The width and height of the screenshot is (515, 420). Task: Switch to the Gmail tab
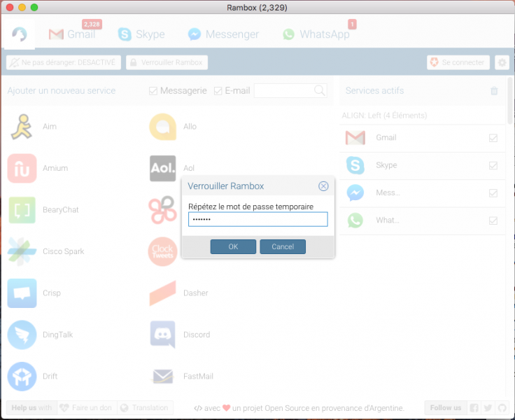click(73, 34)
